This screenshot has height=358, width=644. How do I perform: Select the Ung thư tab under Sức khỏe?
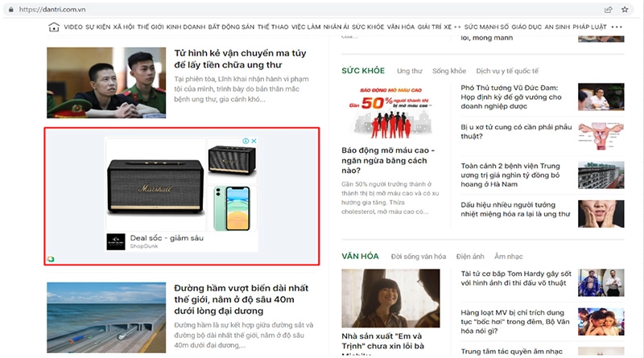tap(409, 71)
